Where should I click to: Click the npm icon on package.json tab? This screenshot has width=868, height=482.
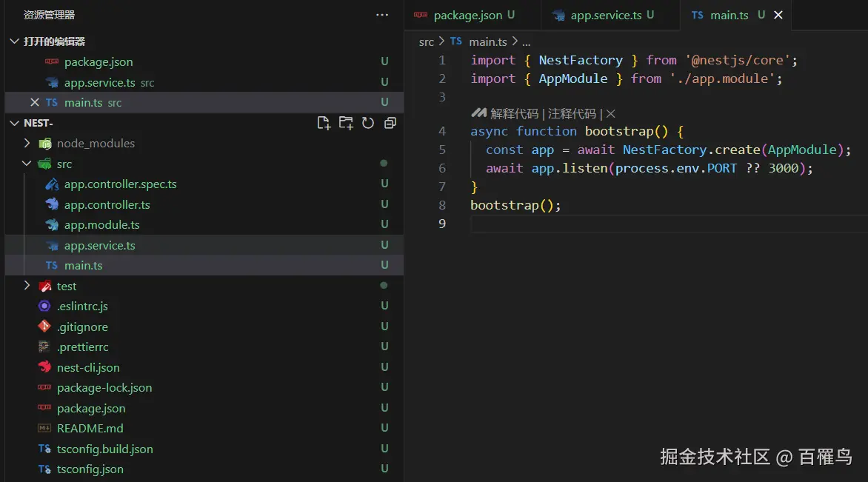pyautogui.click(x=421, y=15)
